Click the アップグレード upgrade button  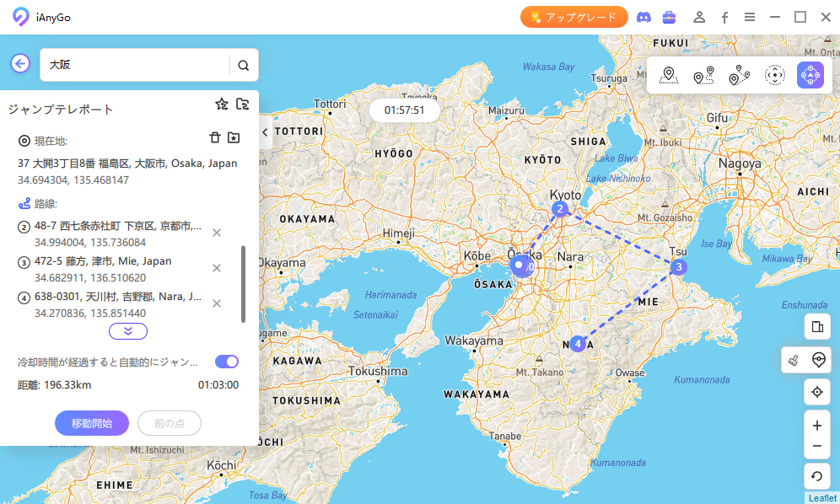pos(573,17)
